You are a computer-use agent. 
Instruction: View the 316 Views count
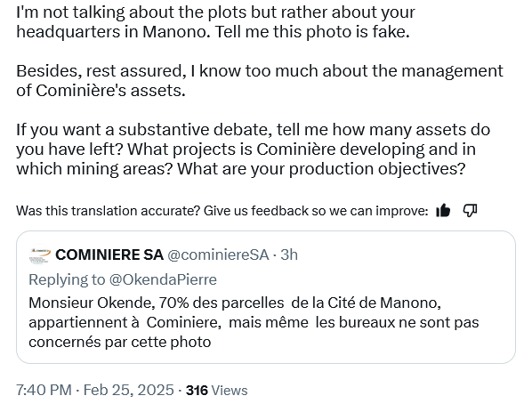[x=216, y=390]
